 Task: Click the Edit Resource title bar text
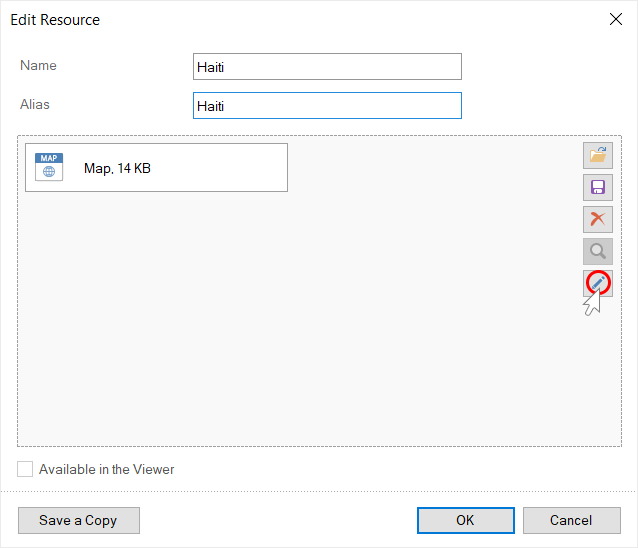55,20
